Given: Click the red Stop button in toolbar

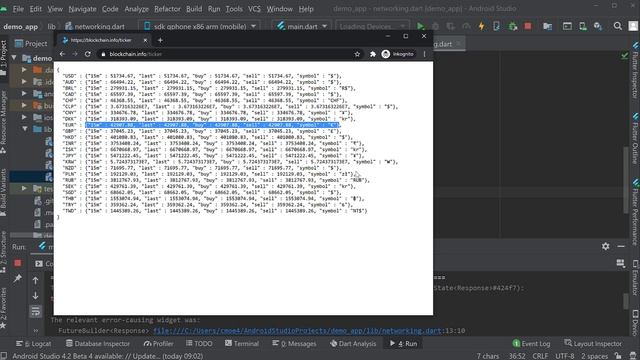Looking at the screenshot, I should (x=528, y=26).
